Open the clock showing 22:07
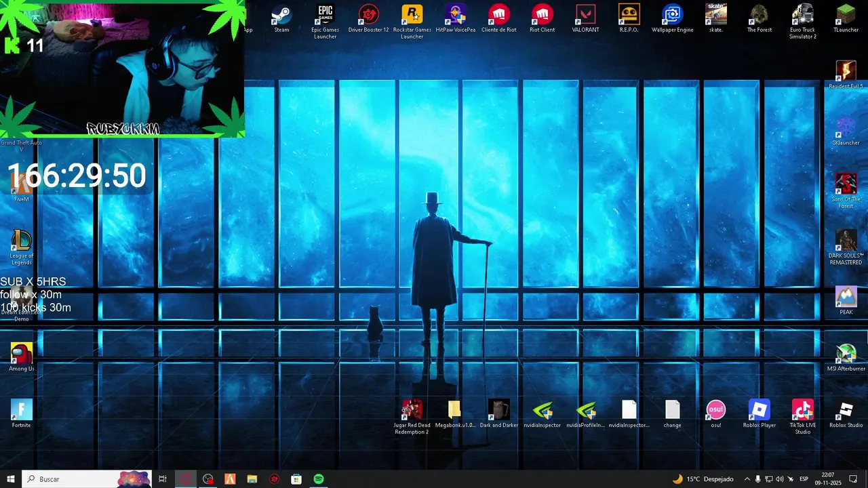Viewport: 868px width, 488px height. pyautogui.click(x=828, y=479)
